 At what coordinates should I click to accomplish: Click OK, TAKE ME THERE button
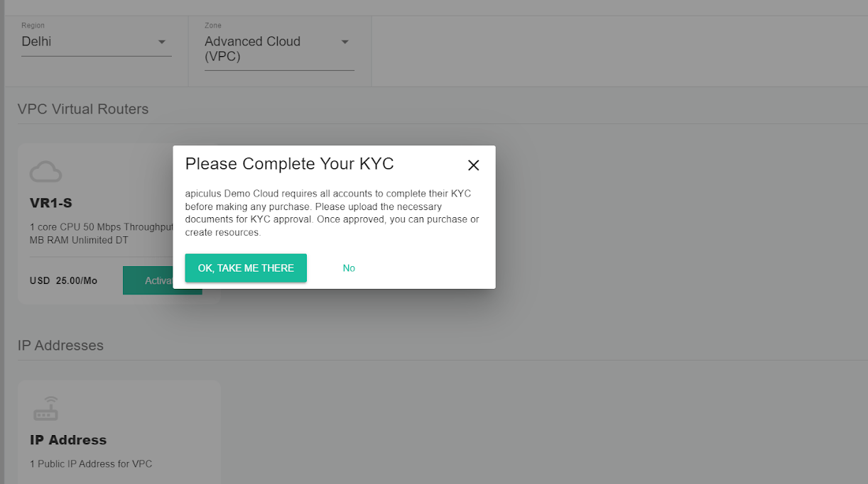pos(246,268)
